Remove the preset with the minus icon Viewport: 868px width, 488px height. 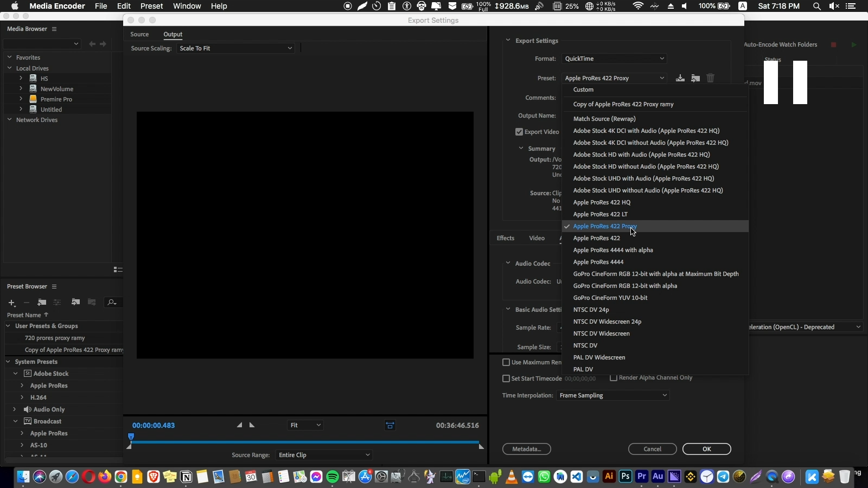(26, 303)
